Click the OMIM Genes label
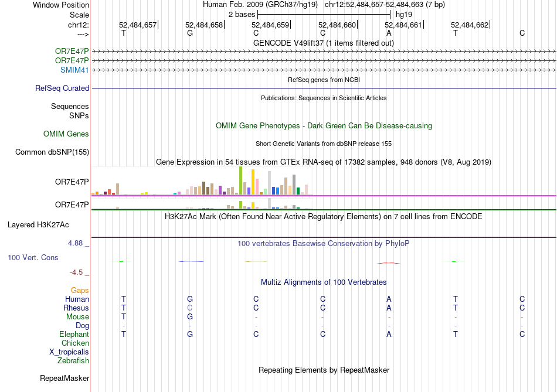The width and height of the screenshot is (557, 392). (66, 134)
